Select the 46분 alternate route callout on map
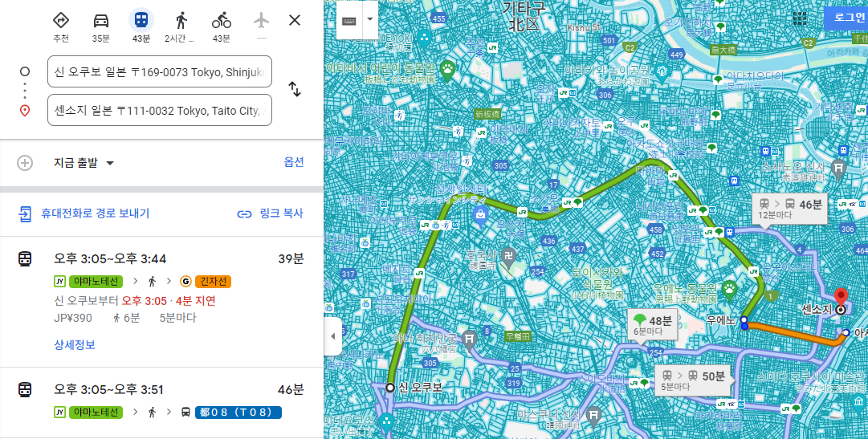 click(x=791, y=209)
